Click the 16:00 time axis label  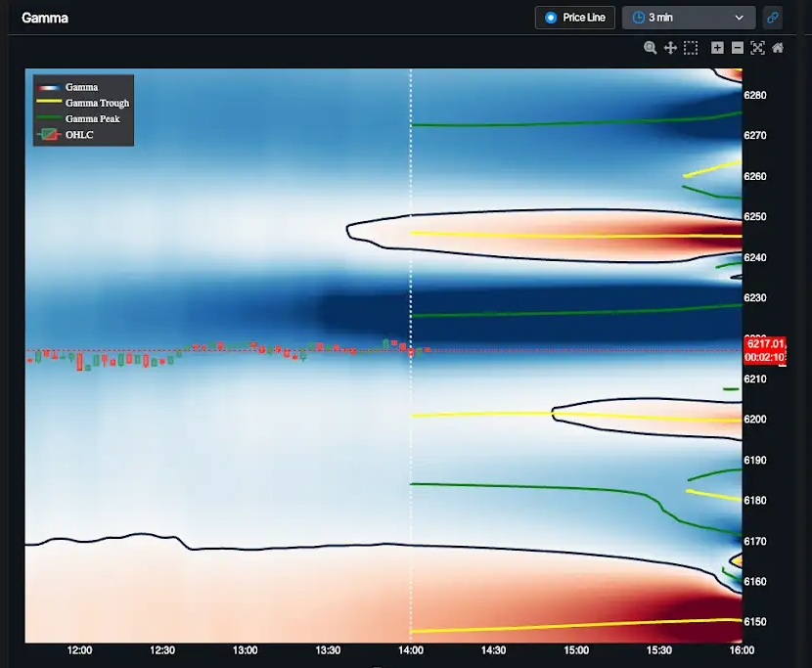(743, 650)
